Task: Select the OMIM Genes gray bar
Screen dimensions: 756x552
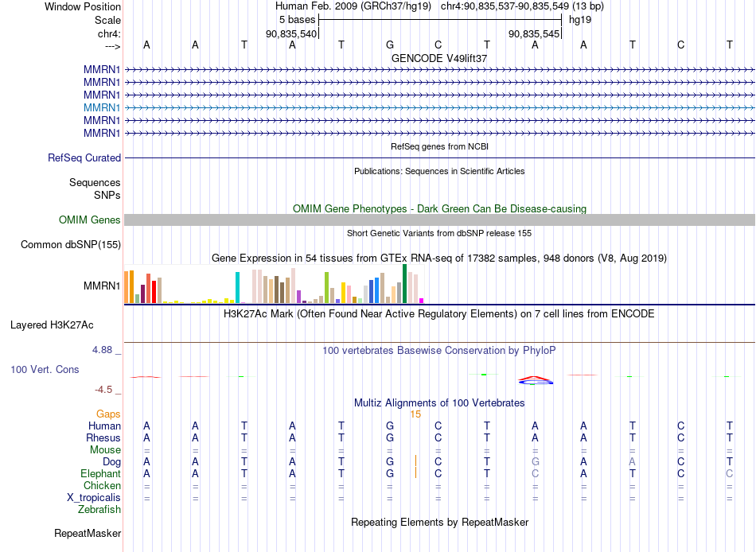Action: pyautogui.click(x=439, y=220)
